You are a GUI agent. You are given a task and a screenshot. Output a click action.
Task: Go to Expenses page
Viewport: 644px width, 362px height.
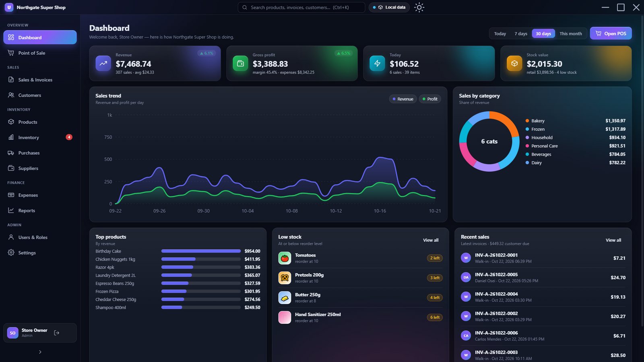pyautogui.click(x=40, y=195)
